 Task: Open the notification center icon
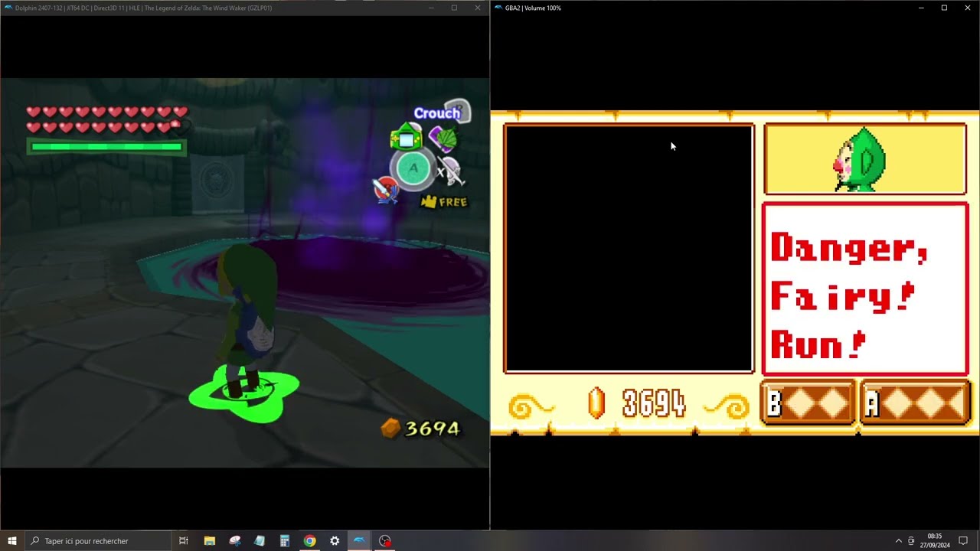point(963,540)
